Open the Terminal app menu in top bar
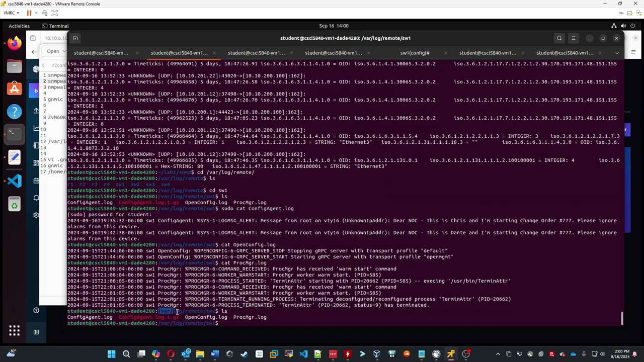The width and height of the screenshot is (644, 362). tap(55, 26)
